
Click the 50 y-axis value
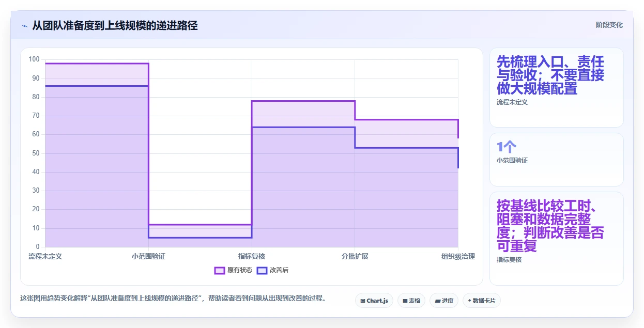(36, 153)
